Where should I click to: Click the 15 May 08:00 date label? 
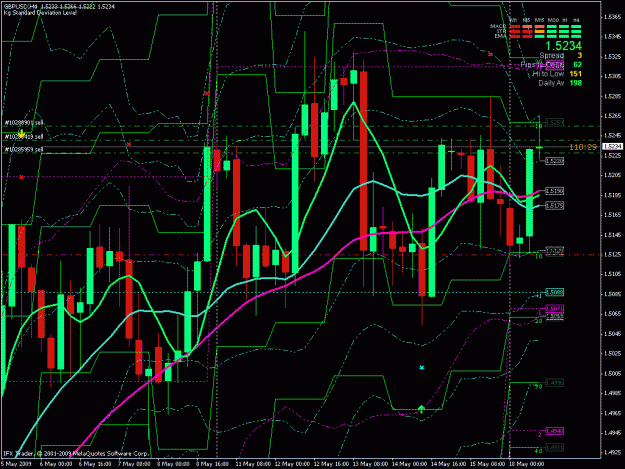pos(487,464)
